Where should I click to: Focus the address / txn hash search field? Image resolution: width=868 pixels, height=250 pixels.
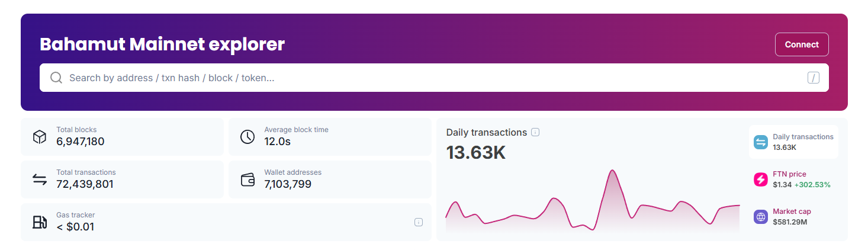tap(414, 78)
